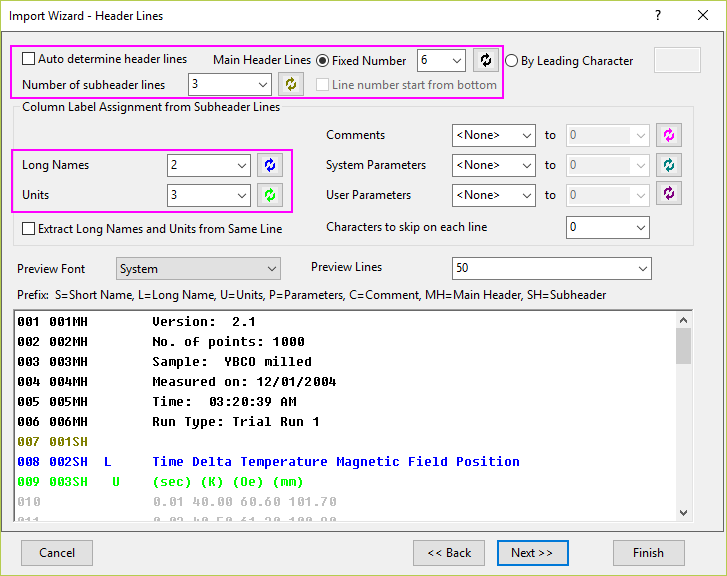Check Extract Long Names and Units from Same Line
The width and height of the screenshot is (727, 576).
(x=29, y=229)
